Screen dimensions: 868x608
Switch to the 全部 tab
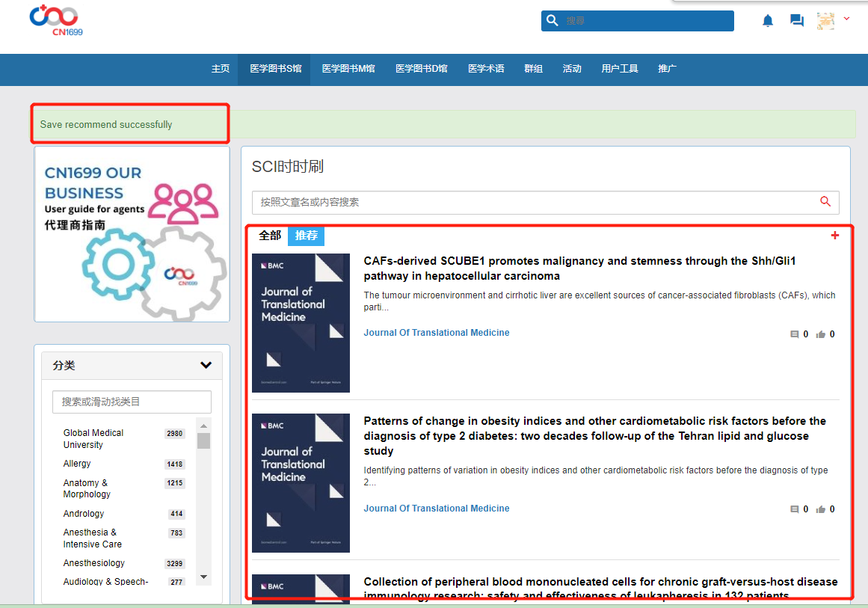(x=270, y=236)
